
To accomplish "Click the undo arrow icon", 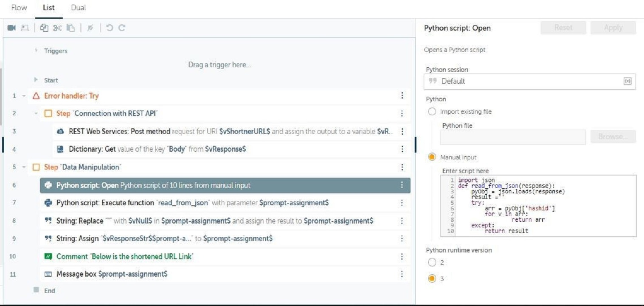I will point(110,28).
